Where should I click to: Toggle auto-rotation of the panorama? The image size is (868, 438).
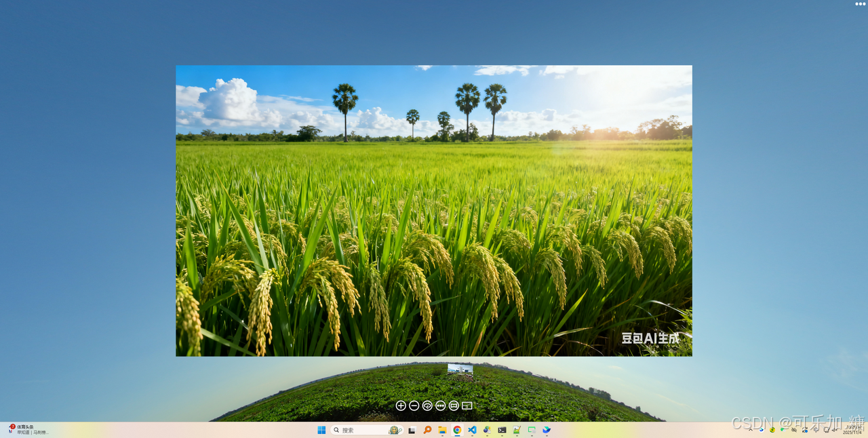pyautogui.click(x=427, y=405)
